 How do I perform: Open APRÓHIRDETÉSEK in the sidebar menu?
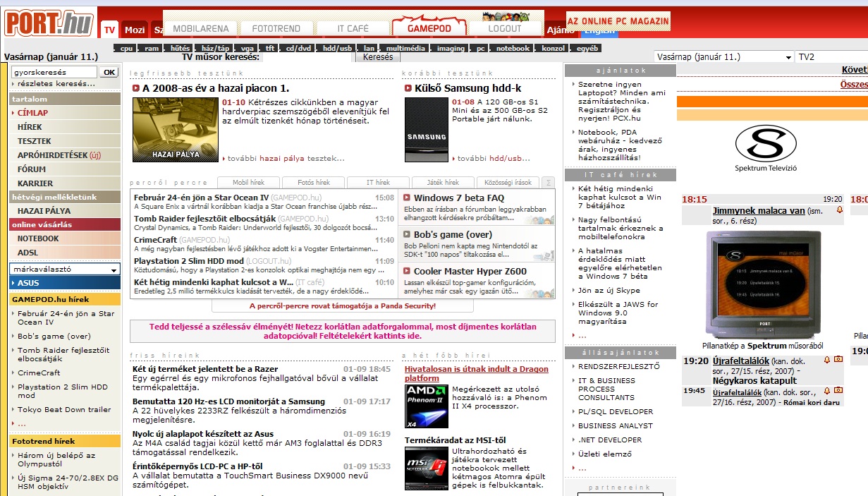click(x=64, y=155)
